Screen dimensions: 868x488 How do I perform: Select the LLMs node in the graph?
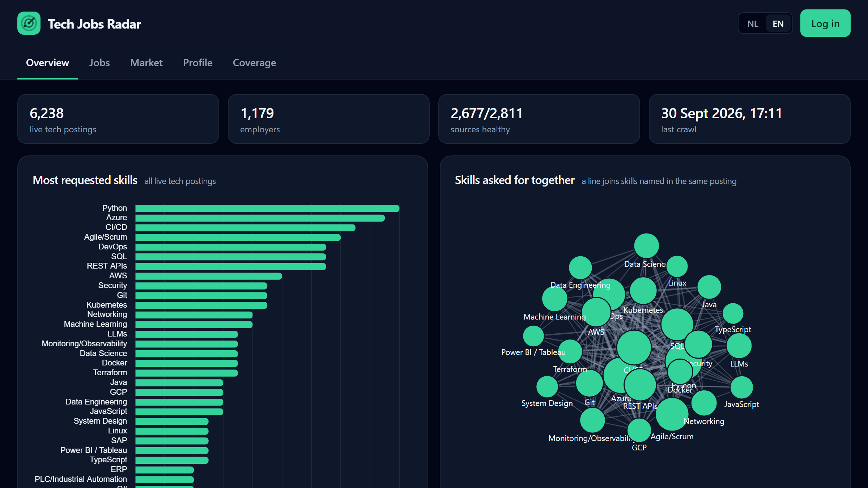tap(739, 346)
